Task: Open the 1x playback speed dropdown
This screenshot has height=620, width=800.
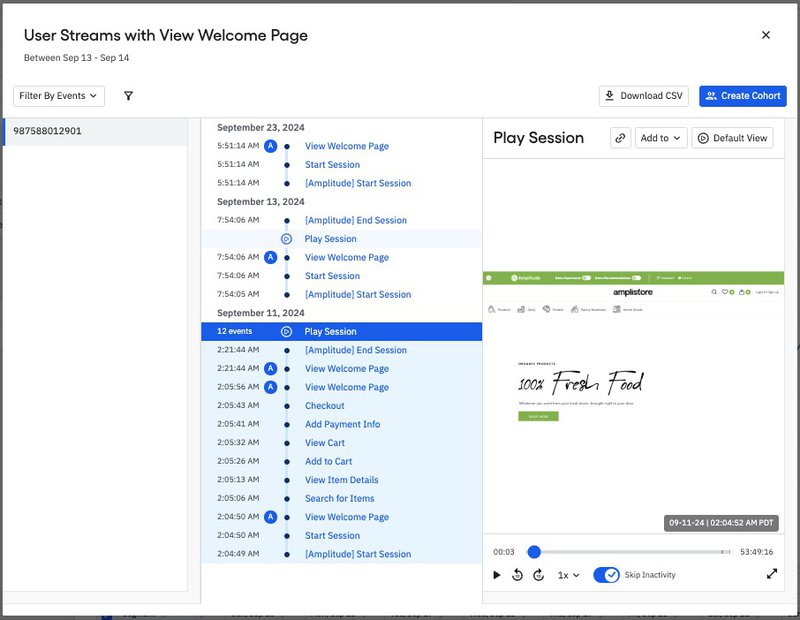Action: pos(568,575)
